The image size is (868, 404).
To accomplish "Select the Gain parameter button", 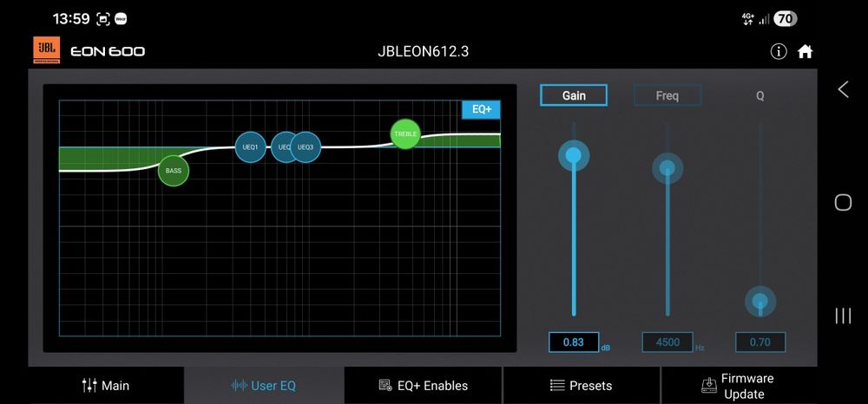I will pos(574,95).
